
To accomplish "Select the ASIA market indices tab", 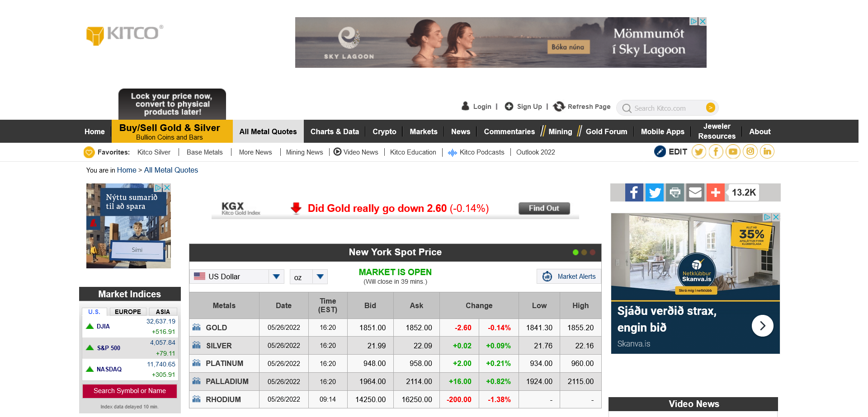I will tap(163, 312).
